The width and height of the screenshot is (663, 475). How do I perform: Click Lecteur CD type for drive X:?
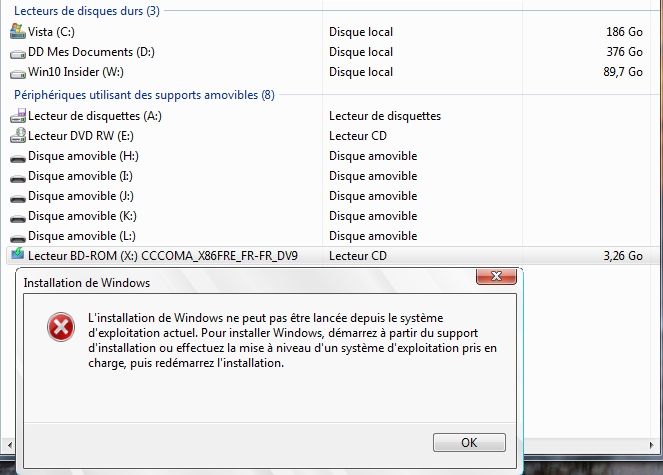(358, 256)
